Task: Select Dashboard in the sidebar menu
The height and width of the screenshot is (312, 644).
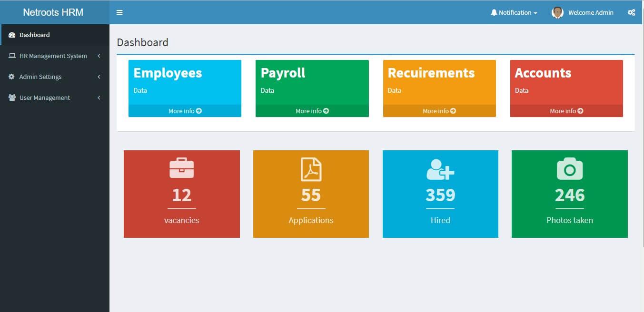Action: click(55, 35)
